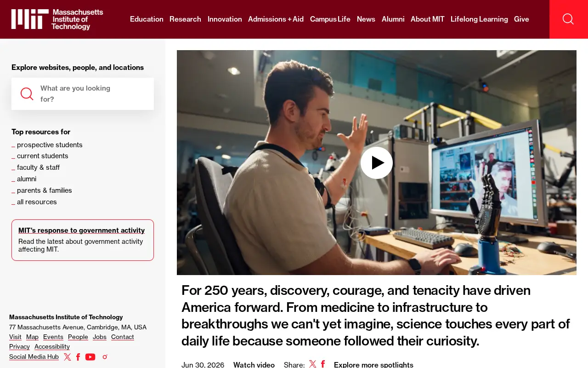View all resources link
This screenshot has width=588, height=368.
click(x=37, y=202)
